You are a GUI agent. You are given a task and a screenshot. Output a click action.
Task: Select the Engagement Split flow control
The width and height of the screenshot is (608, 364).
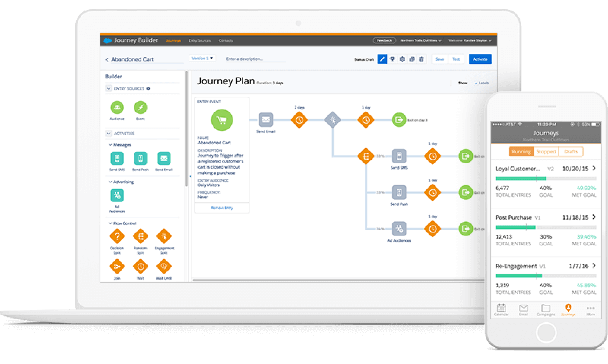pos(164,236)
